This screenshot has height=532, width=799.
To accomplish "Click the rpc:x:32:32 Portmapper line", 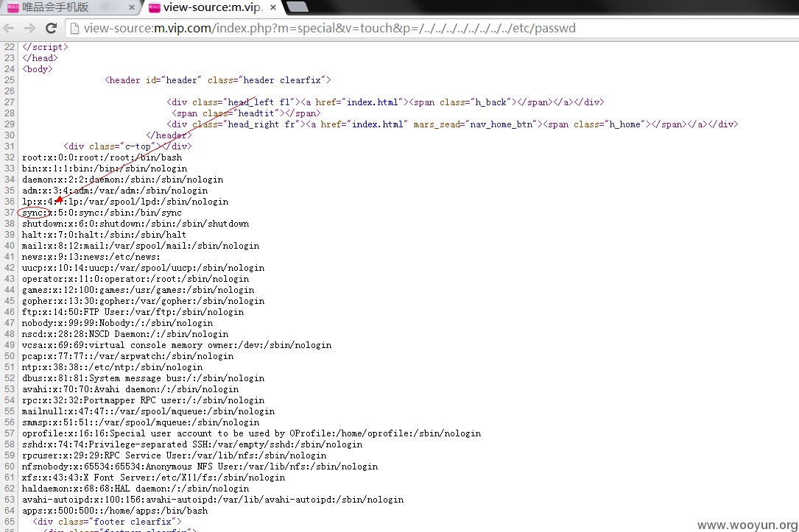I will click(143, 400).
